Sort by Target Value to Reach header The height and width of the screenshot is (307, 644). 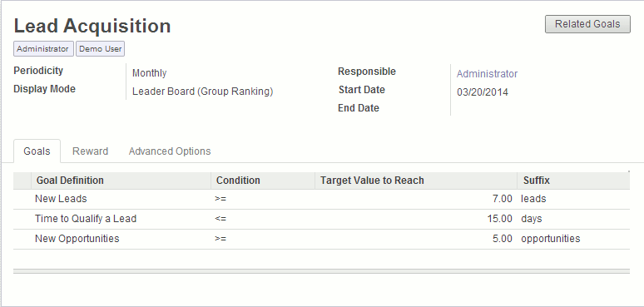416,181
